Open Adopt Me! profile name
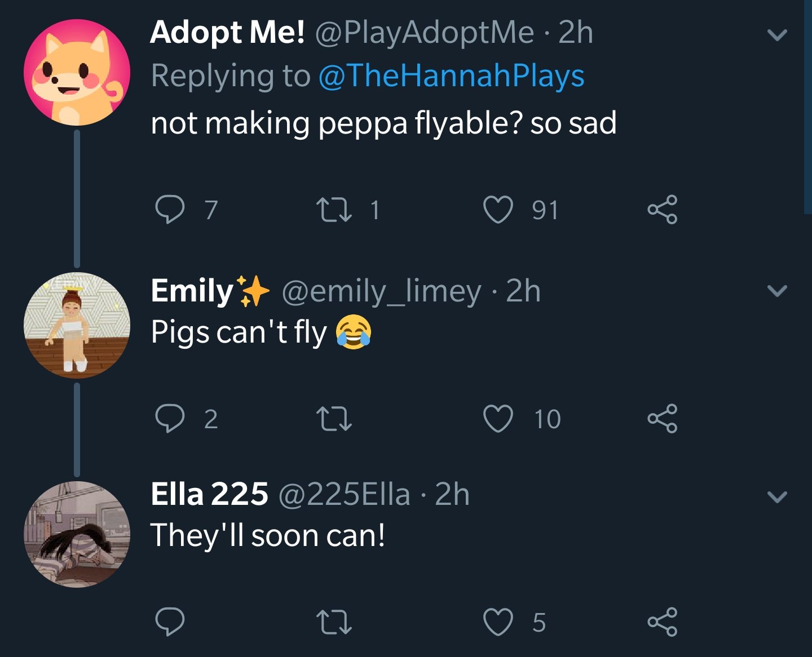 pos(227,32)
